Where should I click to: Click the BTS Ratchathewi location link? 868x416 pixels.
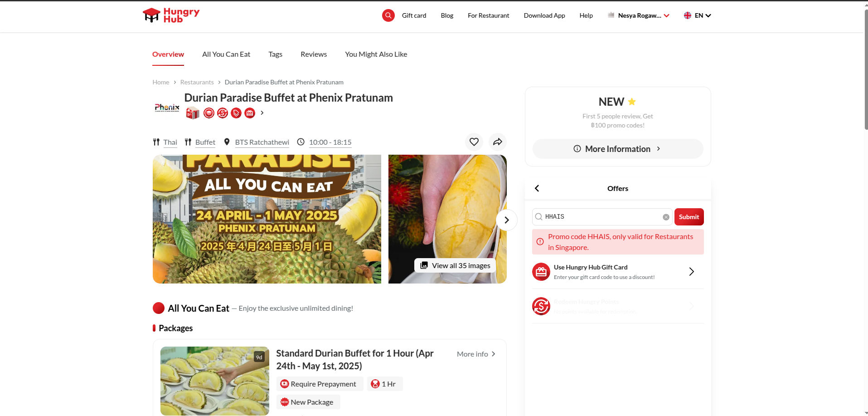click(262, 142)
